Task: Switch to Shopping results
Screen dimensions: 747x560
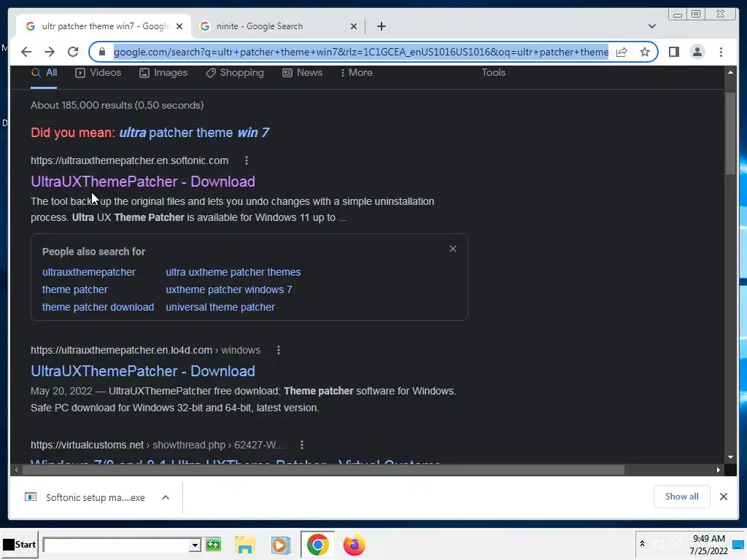Action: point(235,73)
